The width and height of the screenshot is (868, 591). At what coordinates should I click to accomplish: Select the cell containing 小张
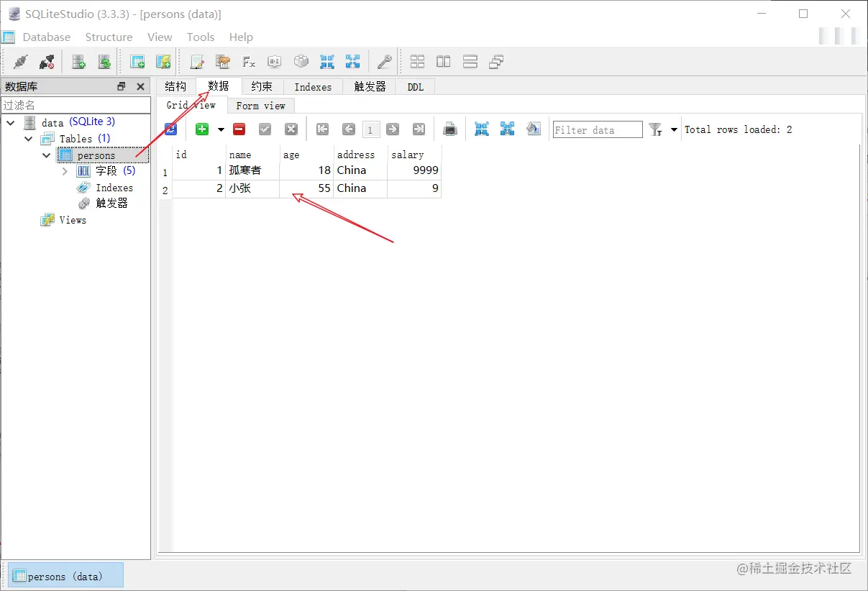click(x=252, y=189)
